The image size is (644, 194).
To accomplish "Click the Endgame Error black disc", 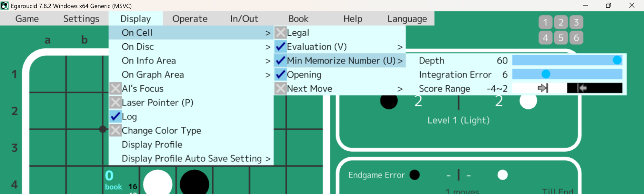I will click(x=415, y=175).
